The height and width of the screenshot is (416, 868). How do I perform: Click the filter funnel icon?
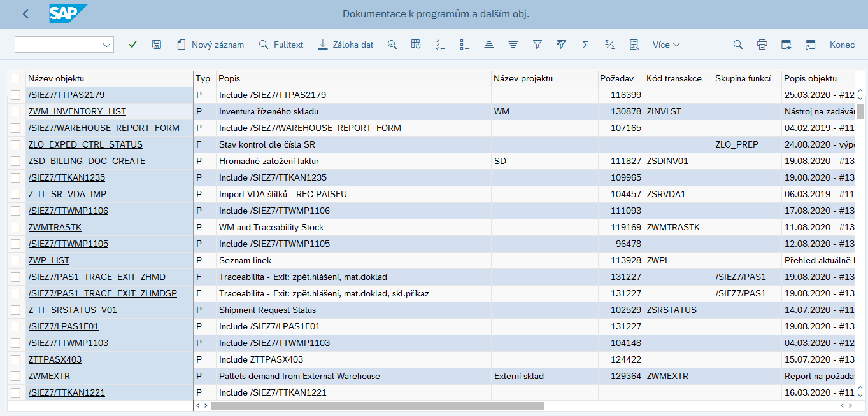(537, 45)
